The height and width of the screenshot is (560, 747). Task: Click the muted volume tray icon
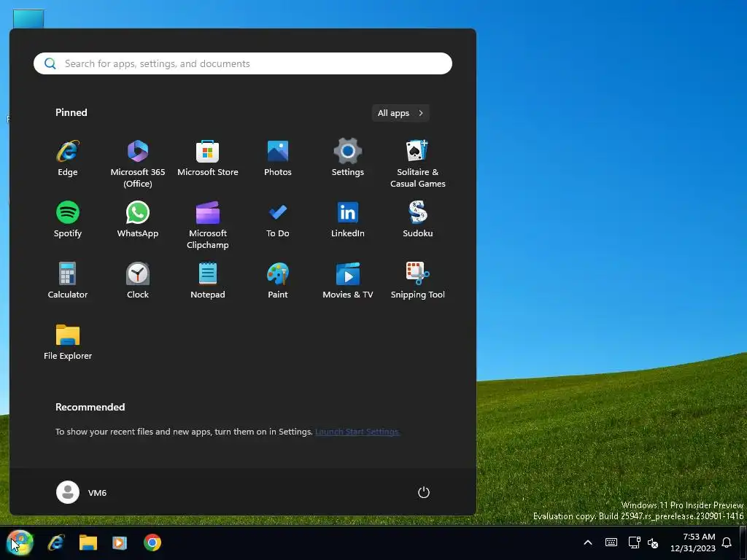pyautogui.click(x=653, y=542)
